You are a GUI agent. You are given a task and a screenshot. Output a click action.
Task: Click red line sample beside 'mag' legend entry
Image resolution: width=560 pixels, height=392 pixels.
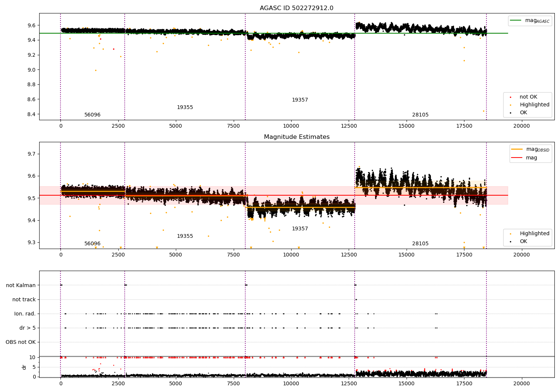click(x=517, y=158)
